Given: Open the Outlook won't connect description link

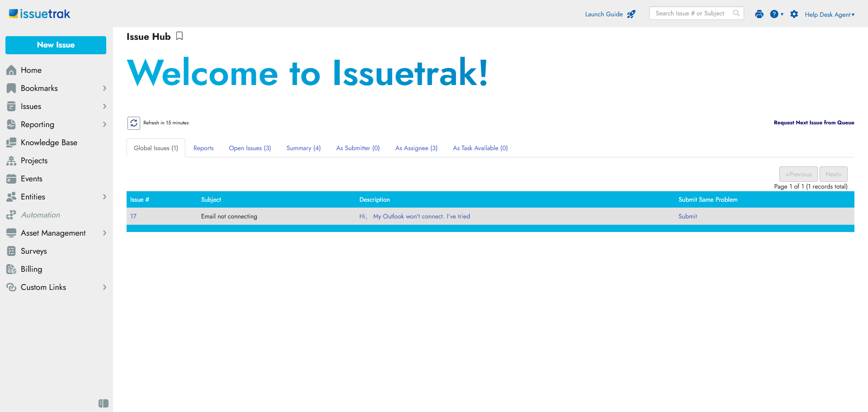Looking at the screenshot, I should tap(415, 216).
